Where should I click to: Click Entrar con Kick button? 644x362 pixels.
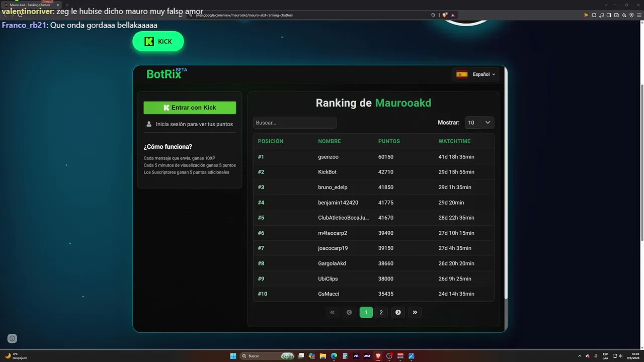click(x=190, y=108)
